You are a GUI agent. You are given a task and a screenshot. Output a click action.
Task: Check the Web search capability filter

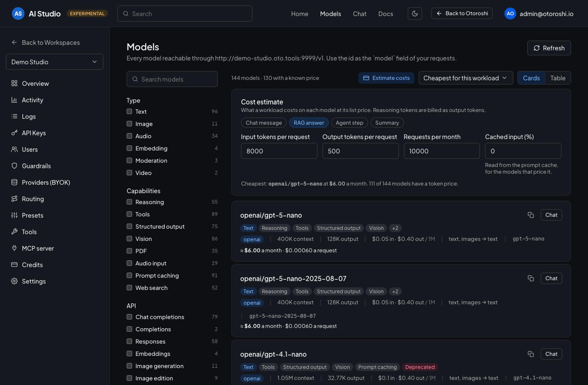(130, 288)
